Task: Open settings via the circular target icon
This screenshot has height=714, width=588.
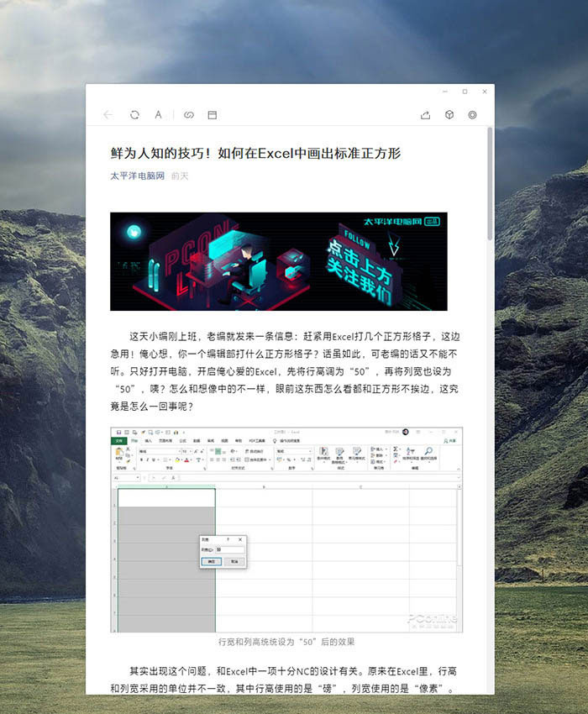Action: click(x=472, y=115)
